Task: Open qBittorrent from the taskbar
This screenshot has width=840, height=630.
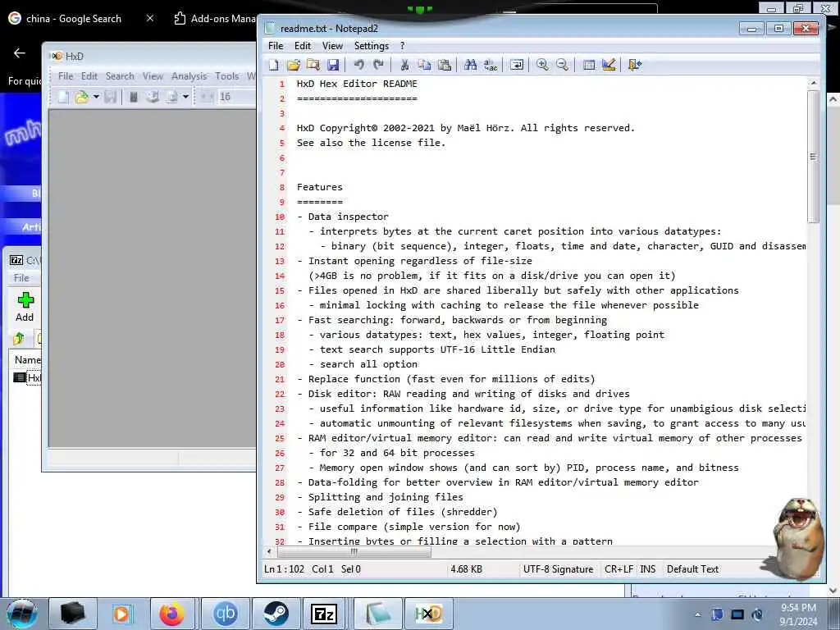Action: click(x=225, y=614)
